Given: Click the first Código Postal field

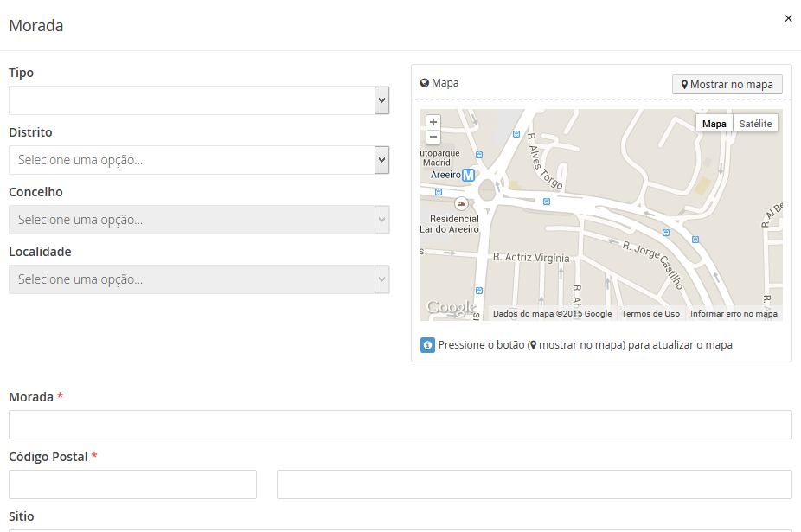Looking at the screenshot, I should coord(132,484).
